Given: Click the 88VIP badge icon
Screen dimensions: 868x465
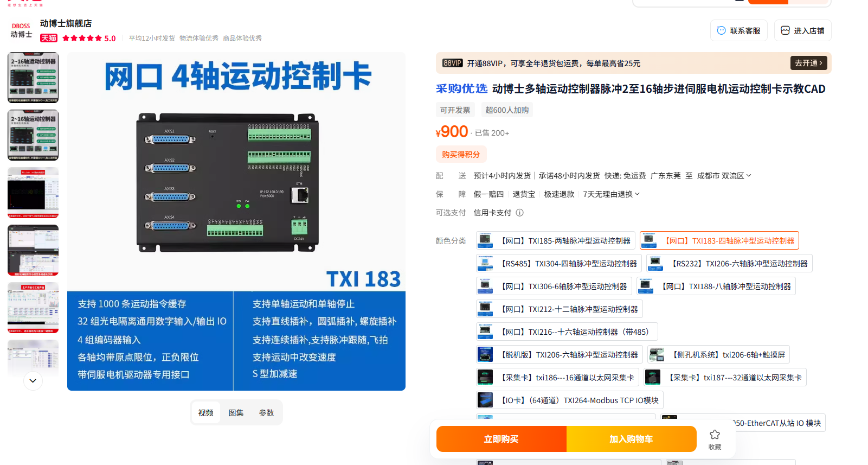Looking at the screenshot, I should click(452, 63).
